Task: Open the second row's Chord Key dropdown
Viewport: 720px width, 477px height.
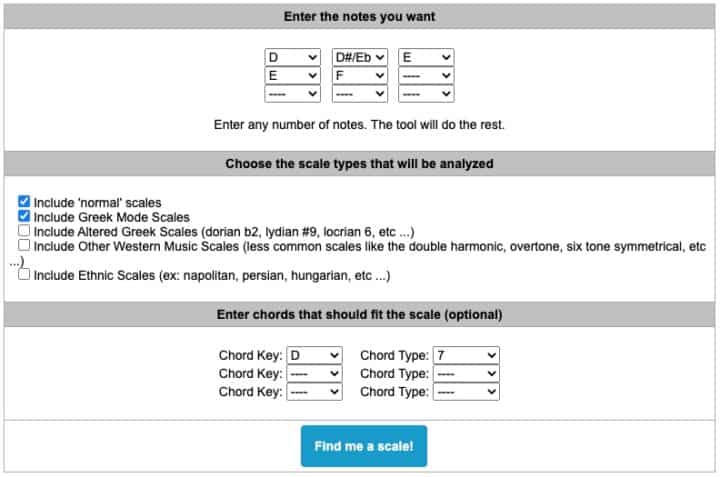Action: tap(314, 373)
